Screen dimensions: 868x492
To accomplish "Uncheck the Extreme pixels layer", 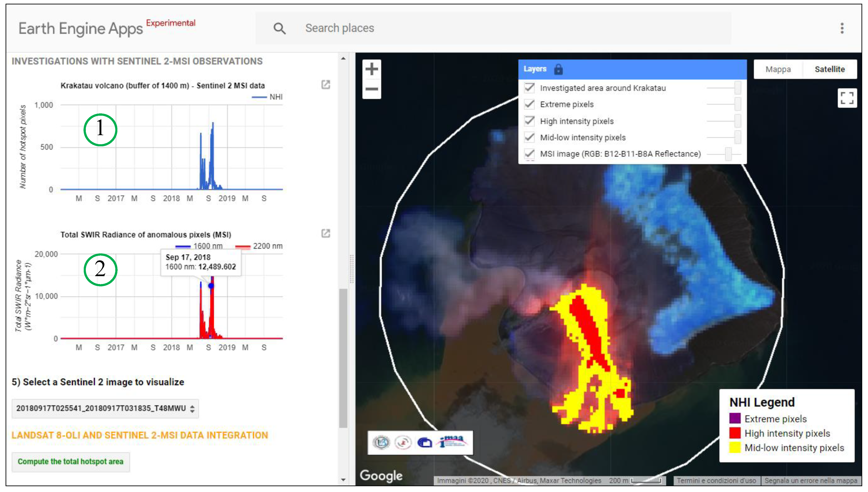I will click(529, 104).
